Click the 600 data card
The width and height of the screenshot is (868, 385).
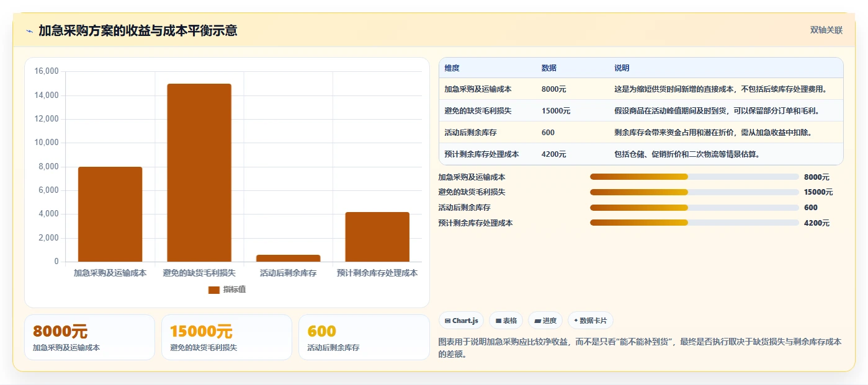click(x=364, y=337)
